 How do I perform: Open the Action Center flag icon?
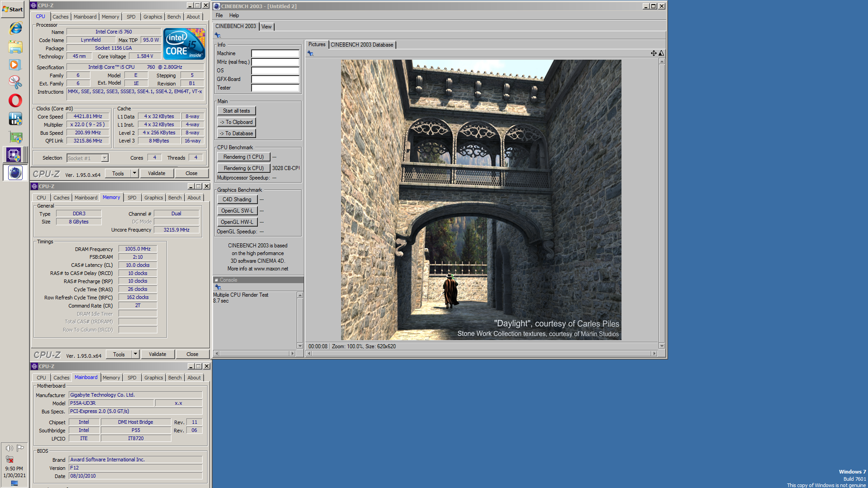pyautogui.click(x=20, y=448)
